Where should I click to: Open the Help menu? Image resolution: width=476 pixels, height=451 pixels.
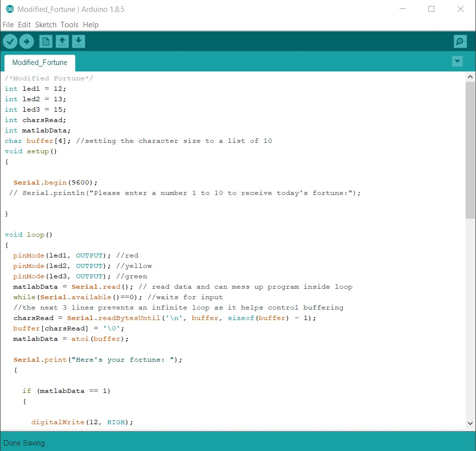91,25
